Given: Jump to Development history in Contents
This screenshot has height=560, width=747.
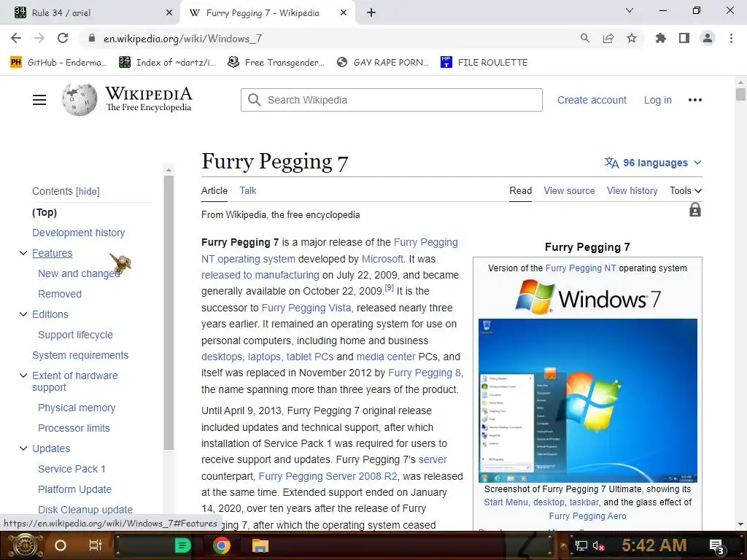Looking at the screenshot, I should [x=79, y=233].
